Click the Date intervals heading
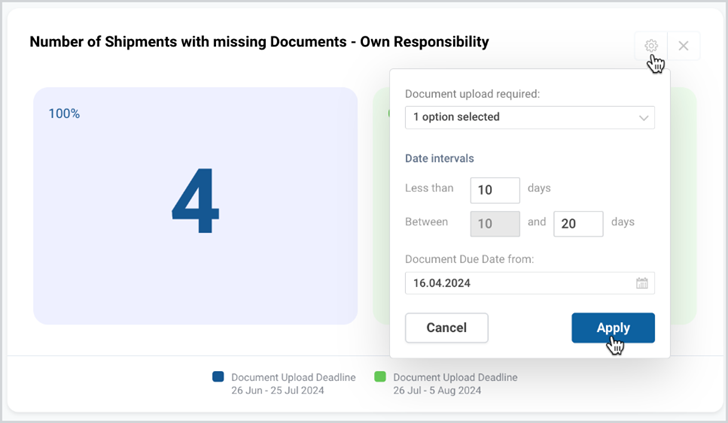The height and width of the screenshot is (423, 728). 439,158
